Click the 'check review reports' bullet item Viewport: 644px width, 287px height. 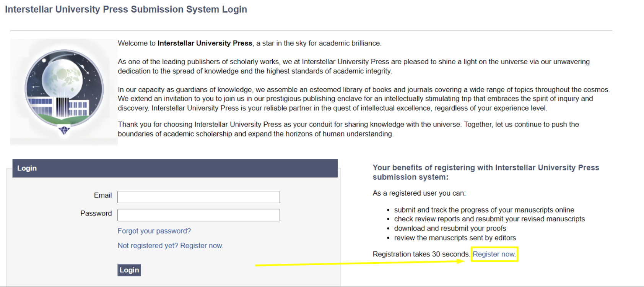pos(489,219)
